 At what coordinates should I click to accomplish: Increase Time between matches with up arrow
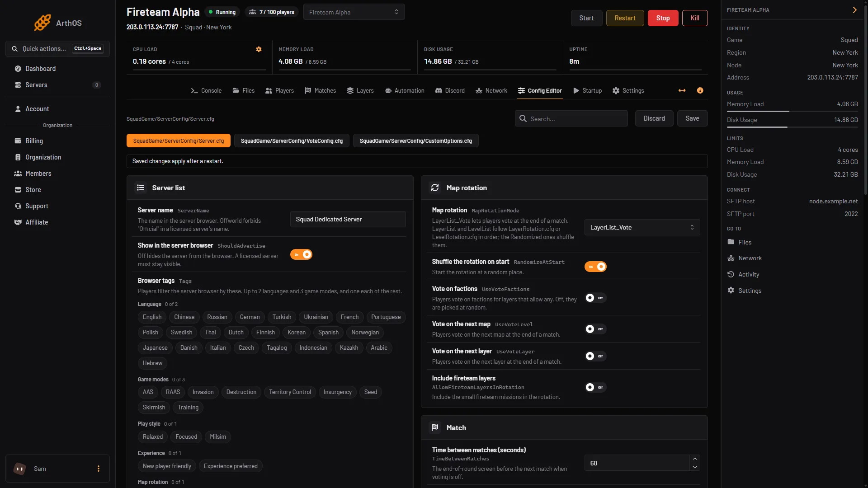695,459
